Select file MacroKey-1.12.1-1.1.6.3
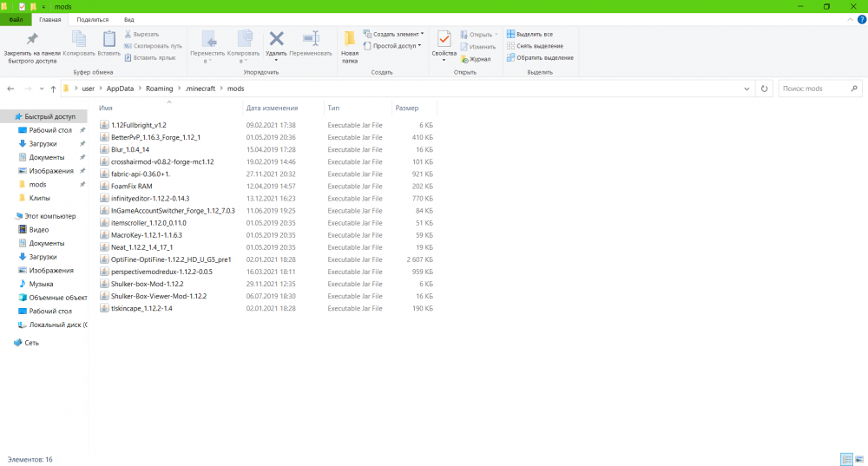The width and height of the screenshot is (868, 466). point(146,235)
